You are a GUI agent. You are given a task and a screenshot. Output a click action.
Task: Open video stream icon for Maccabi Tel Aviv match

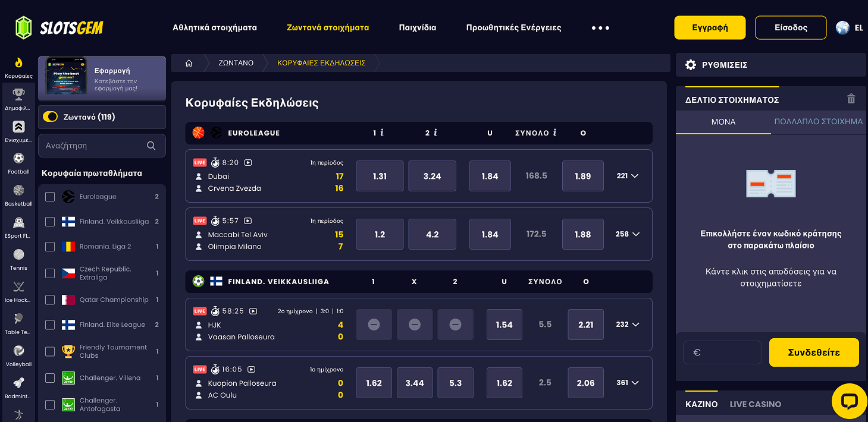[x=248, y=221]
